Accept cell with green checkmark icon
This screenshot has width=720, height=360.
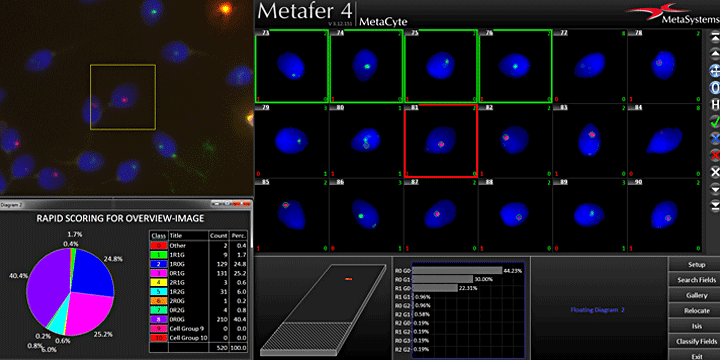[714, 121]
